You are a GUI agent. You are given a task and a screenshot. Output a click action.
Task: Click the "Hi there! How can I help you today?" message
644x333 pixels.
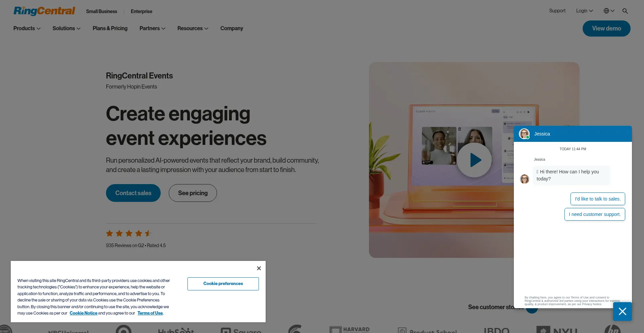571,175
